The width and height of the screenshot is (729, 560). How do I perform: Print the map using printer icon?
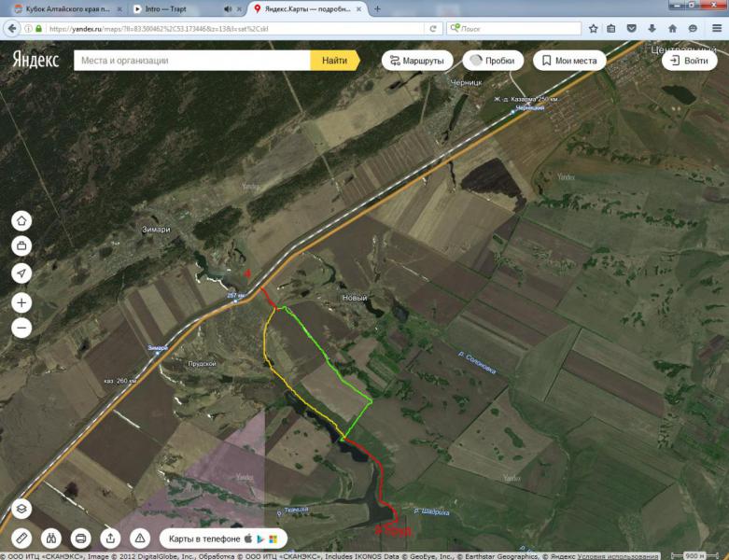click(x=81, y=538)
